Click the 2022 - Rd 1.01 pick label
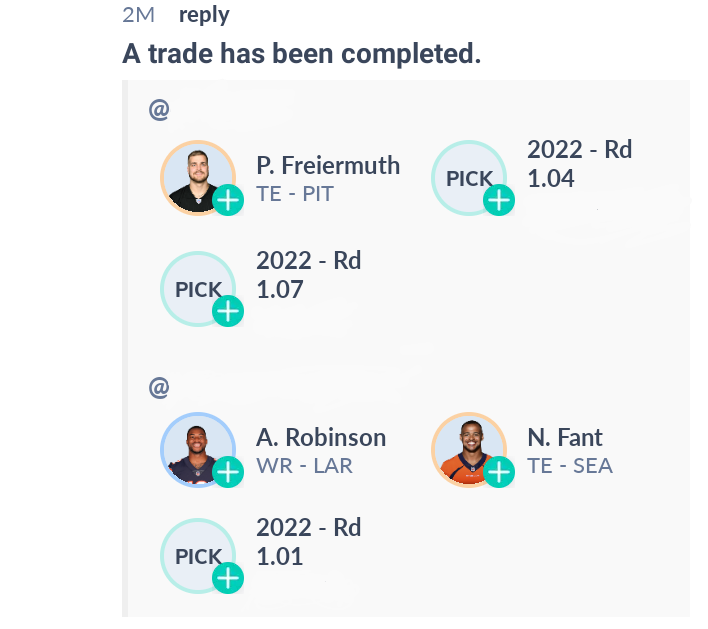The image size is (708, 629). [309, 541]
